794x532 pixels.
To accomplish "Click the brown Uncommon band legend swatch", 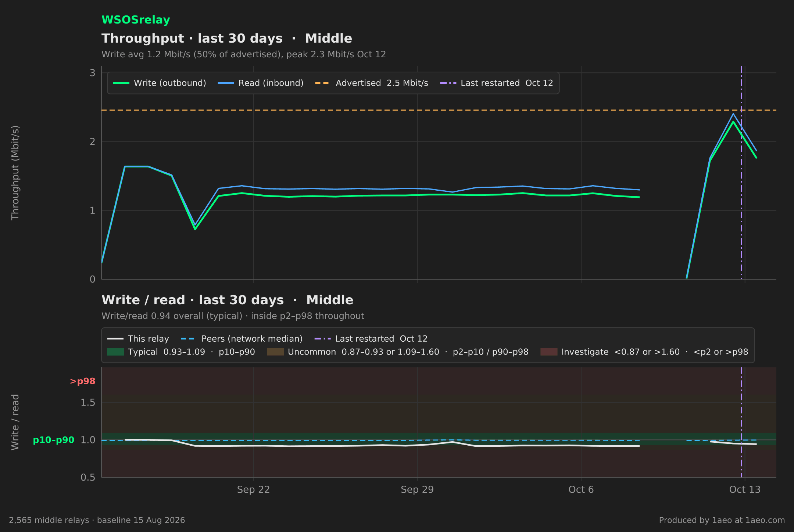I will [x=275, y=352].
